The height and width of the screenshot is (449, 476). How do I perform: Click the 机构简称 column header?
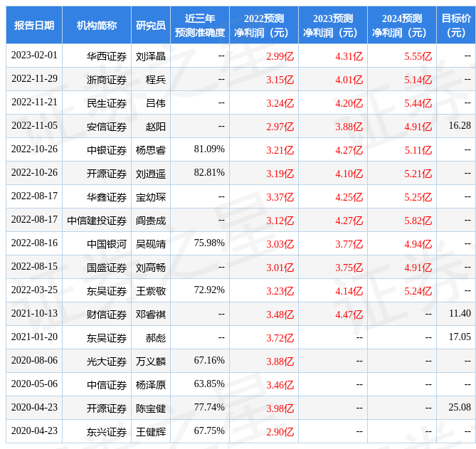tap(97, 26)
